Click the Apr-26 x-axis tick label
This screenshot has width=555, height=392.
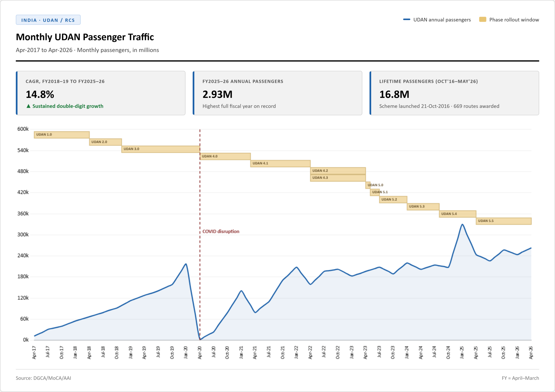tap(531, 353)
